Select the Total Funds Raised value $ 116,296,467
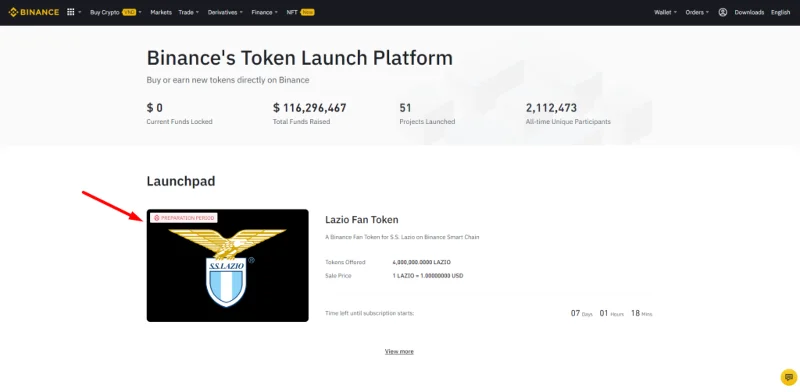 click(x=310, y=108)
